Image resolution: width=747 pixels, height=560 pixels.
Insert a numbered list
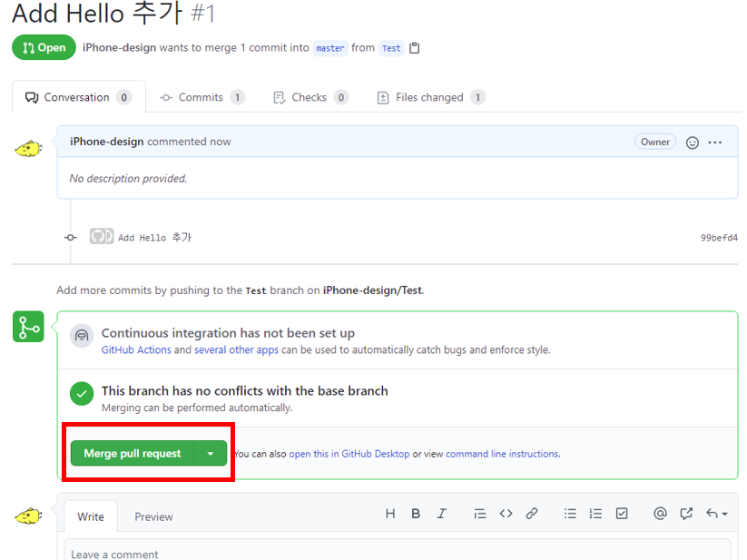[595, 514]
